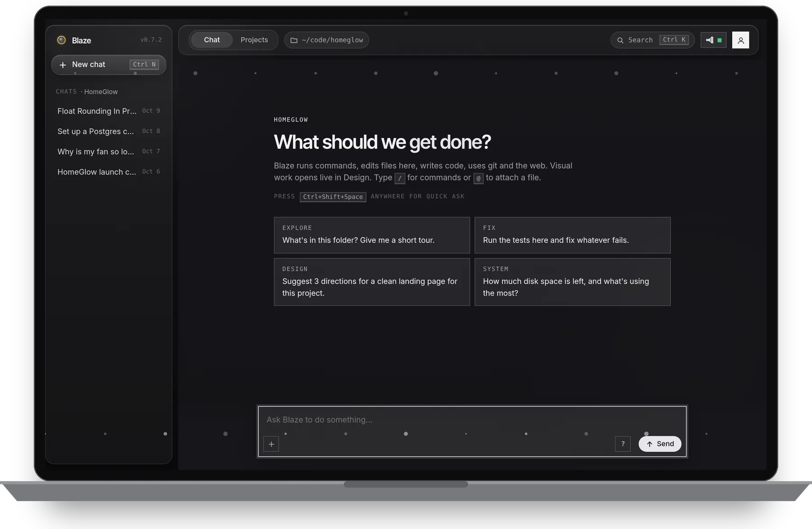The height and width of the screenshot is (529, 812).
Task: Choose the System disk space suggestion
Action: [x=572, y=282]
